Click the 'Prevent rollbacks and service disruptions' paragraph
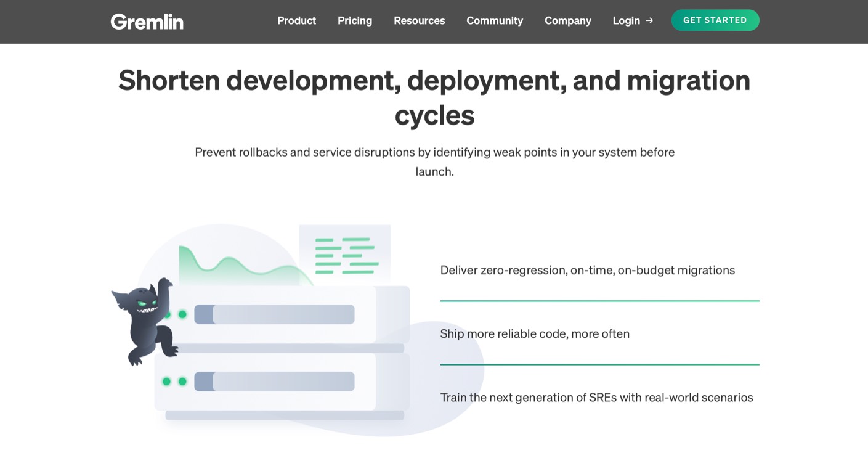 click(434, 162)
